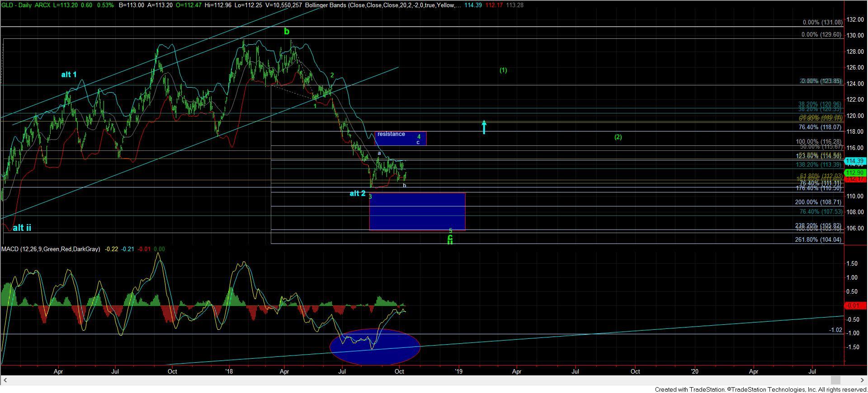Click the green 112.90 last price tag
Viewport: 868px width, 393px height.
pyautogui.click(x=855, y=173)
